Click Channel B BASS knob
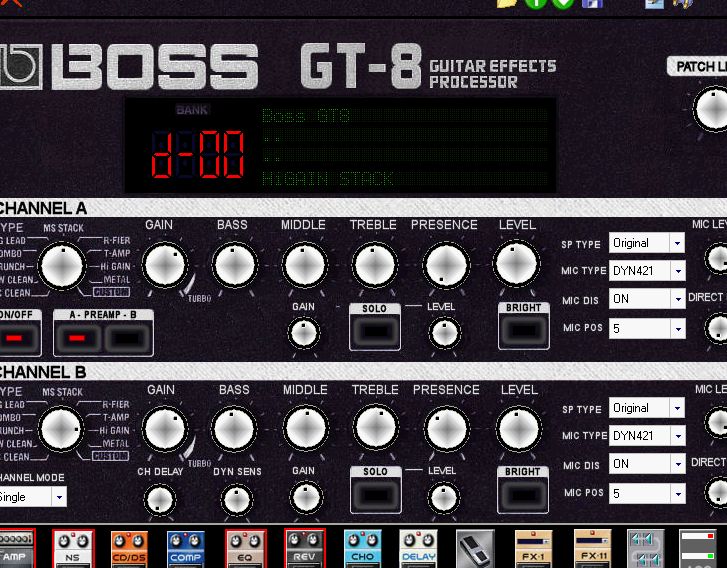This screenshot has height=568, width=727. 234,429
